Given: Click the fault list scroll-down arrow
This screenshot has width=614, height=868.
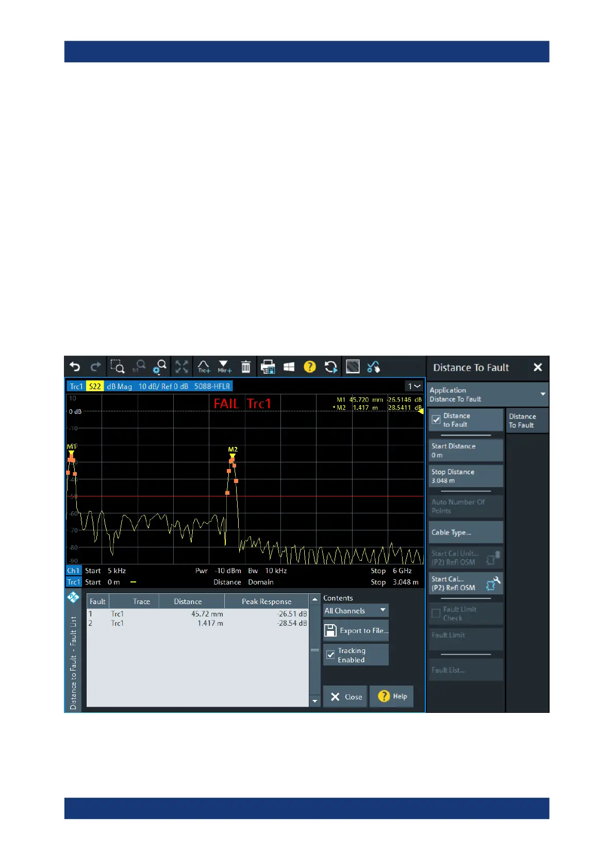Looking at the screenshot, I should point(314,702).
